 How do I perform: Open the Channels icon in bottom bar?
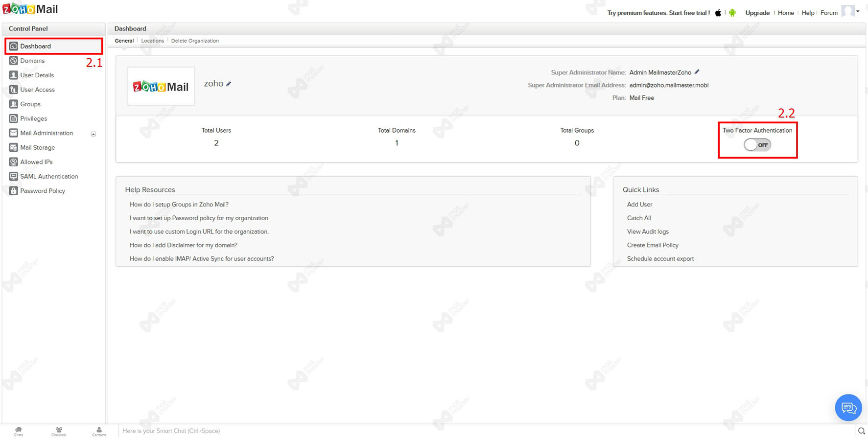point(59,431)
